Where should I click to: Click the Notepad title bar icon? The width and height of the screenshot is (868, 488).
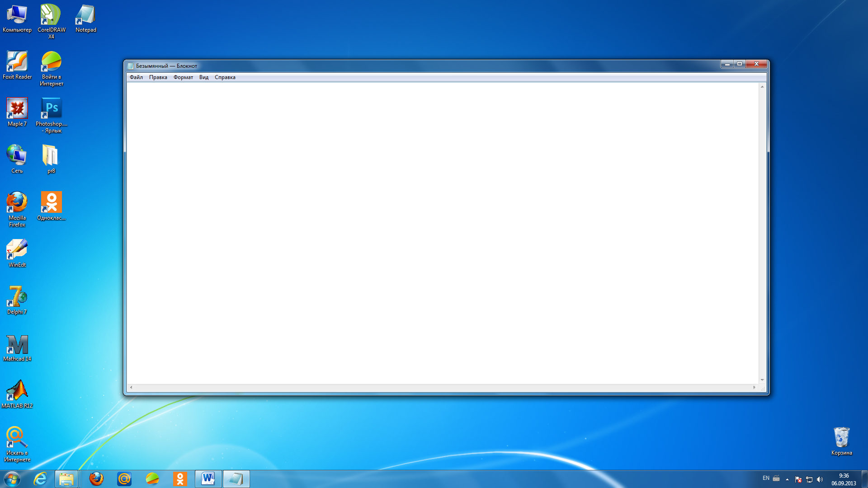(x=131, y=66)
